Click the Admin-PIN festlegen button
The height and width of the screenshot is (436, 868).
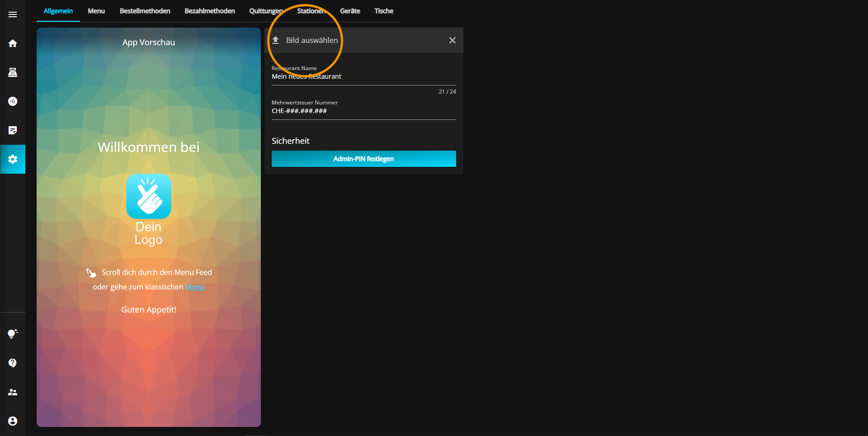[364, 159]
